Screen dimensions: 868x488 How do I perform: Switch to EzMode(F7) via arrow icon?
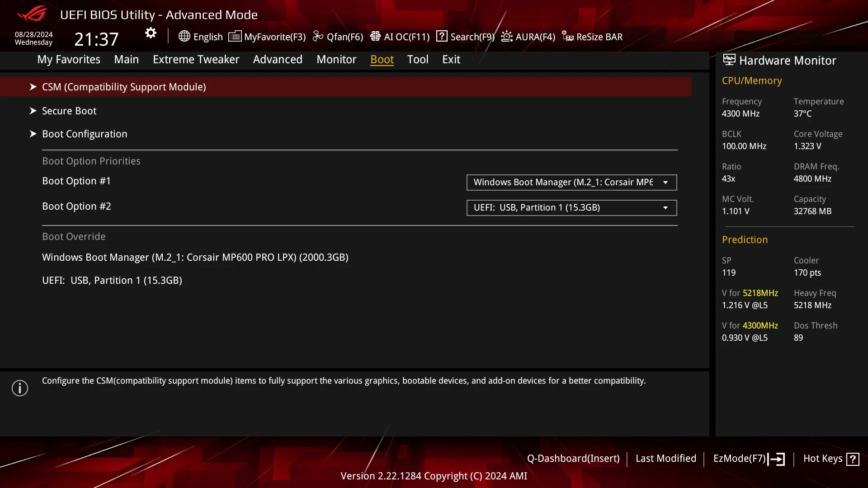tap(777, 459)
